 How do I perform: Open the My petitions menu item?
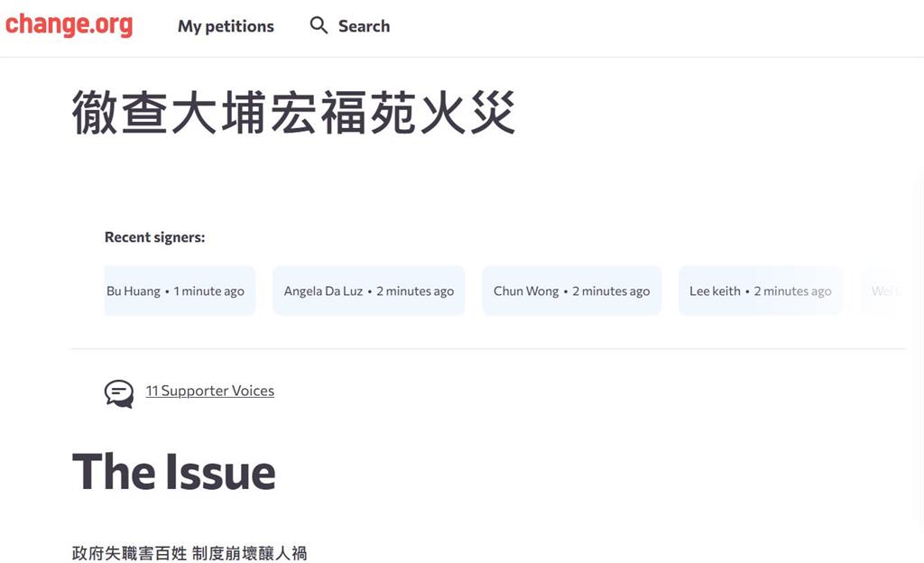226,26
